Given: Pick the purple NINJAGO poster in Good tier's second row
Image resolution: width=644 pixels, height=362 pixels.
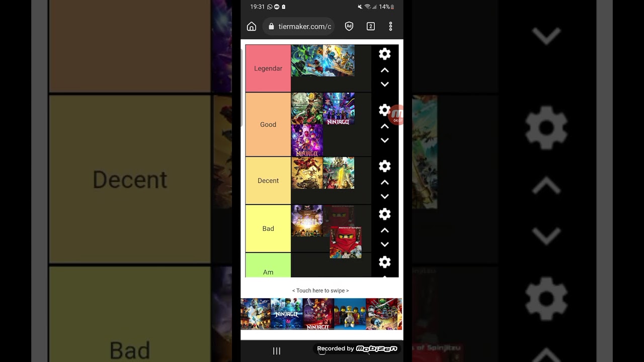Looking at the screenshot, I should click(307, 140).
